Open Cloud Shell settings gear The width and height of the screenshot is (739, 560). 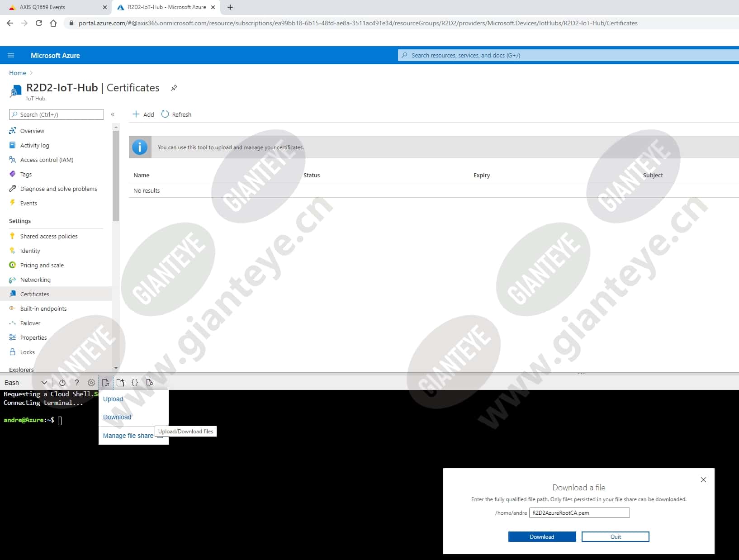[x=91, y=383]
